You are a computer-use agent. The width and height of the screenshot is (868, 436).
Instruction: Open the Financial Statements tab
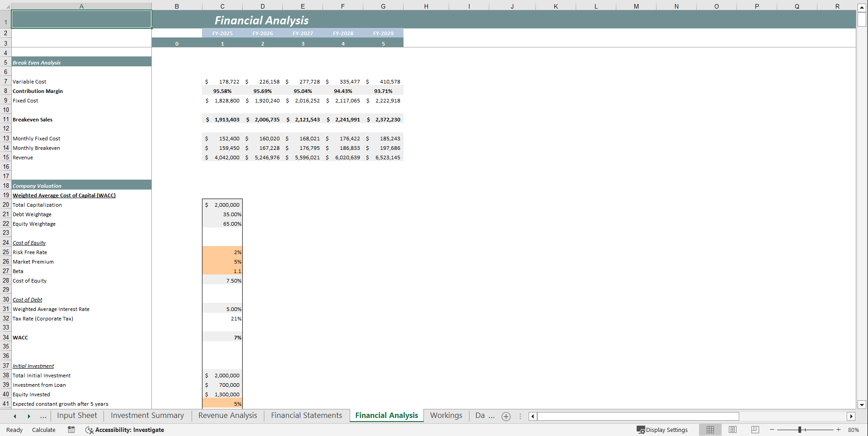coord(306,416)
